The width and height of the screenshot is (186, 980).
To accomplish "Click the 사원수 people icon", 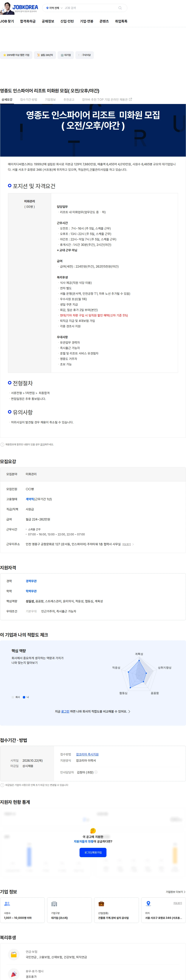I will pyautogui.click(x=7, y=904).
